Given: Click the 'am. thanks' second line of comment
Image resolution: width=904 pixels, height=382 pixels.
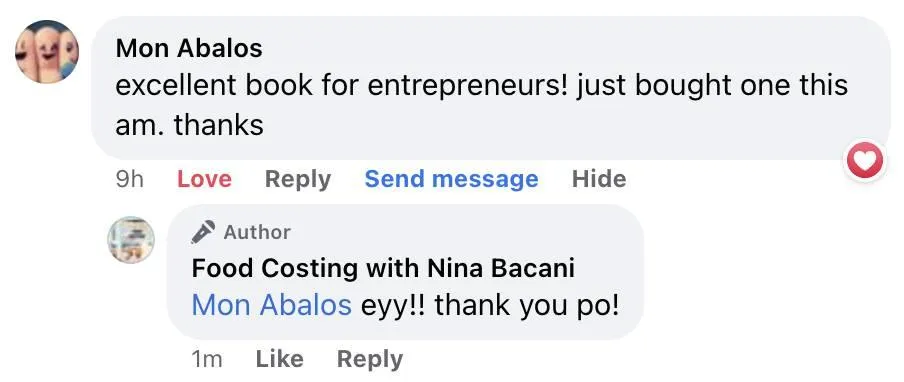Looking at the screenshot, I should (190, 124).
